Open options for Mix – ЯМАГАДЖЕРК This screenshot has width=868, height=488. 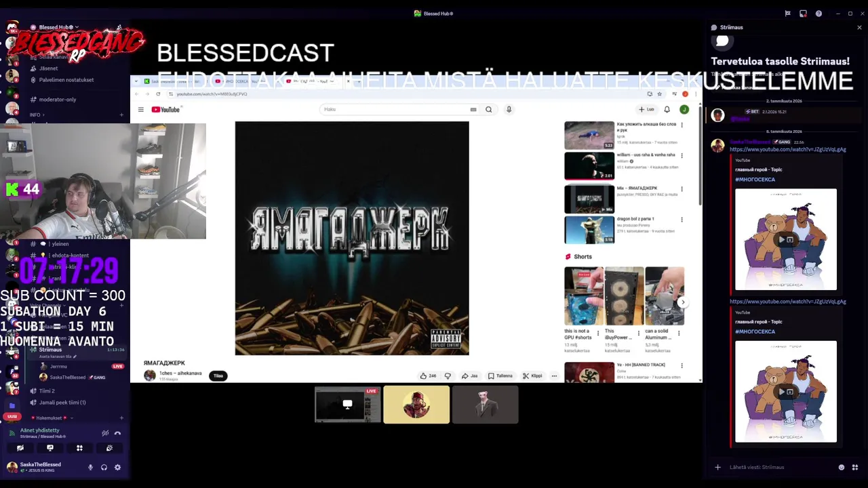click(x=682, y=189)
